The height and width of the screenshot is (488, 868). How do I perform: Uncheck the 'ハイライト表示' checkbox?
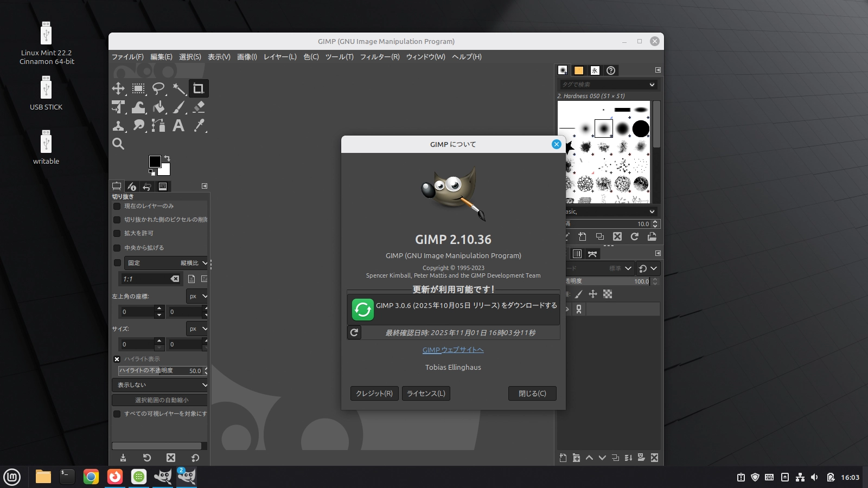117,359
